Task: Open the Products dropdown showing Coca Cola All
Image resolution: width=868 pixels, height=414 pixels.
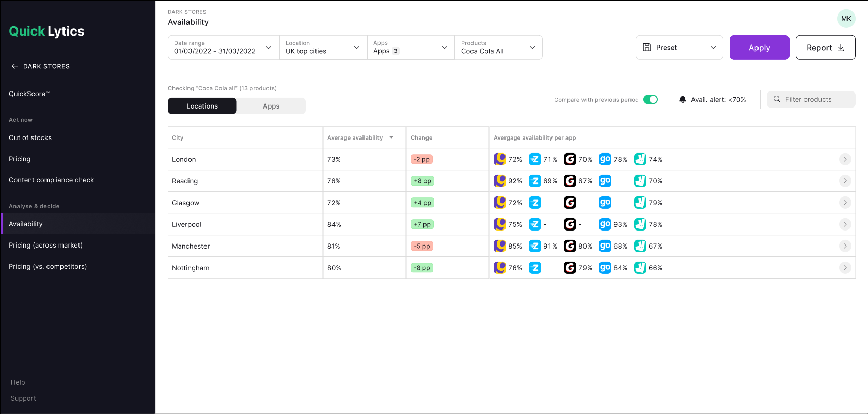Action: tap(499, 48)
